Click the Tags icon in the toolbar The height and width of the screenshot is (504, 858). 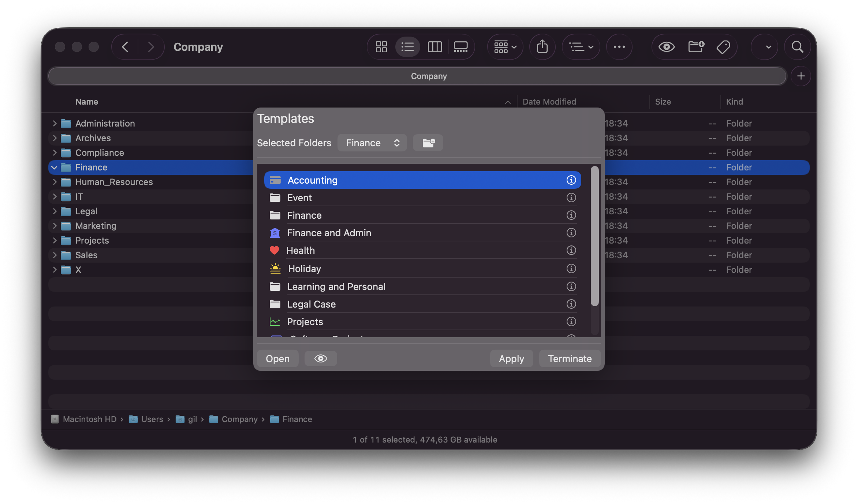tap(724, 47)
